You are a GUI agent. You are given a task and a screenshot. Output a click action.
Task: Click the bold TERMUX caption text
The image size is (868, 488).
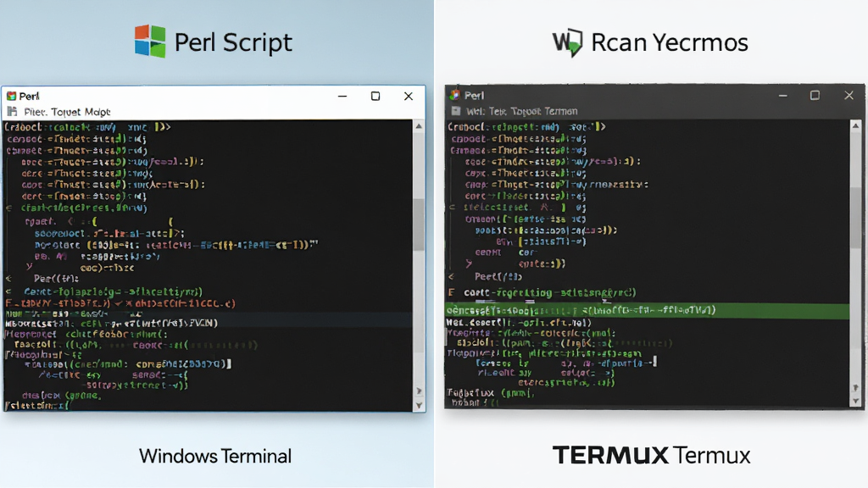610,455
